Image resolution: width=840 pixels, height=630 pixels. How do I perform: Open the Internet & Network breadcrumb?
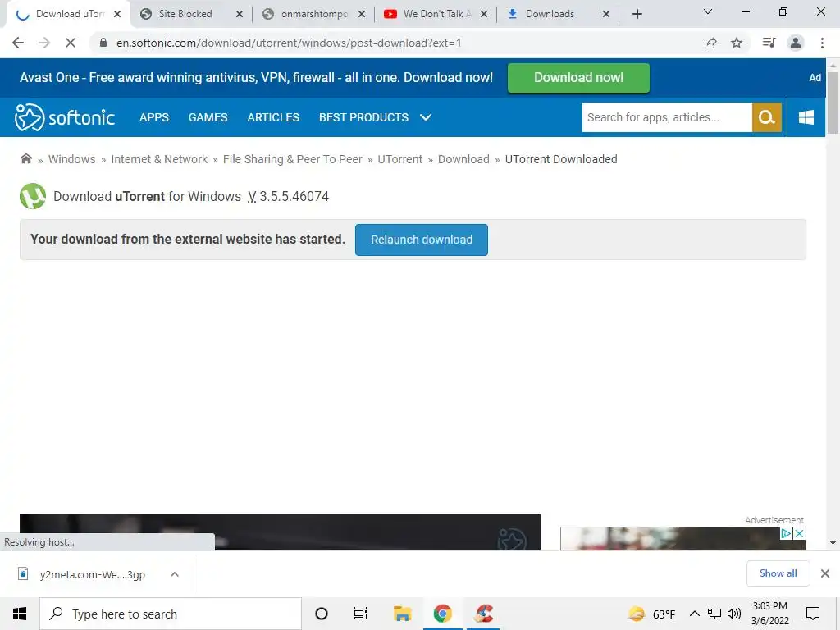point(159,159)
